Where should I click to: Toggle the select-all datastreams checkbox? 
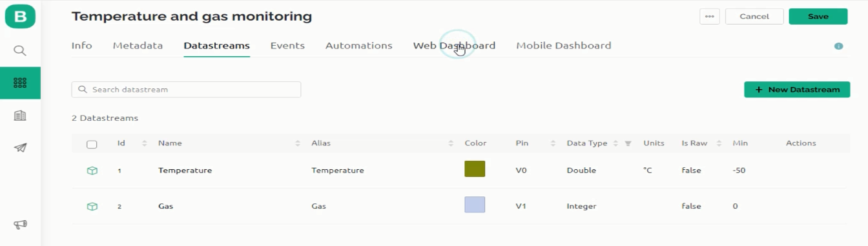pos(92,144)
